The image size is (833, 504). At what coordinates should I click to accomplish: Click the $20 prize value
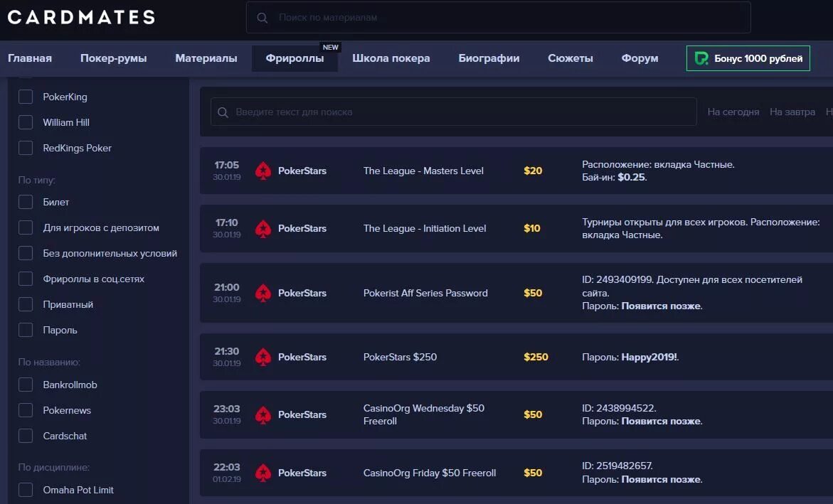[533, 171]
